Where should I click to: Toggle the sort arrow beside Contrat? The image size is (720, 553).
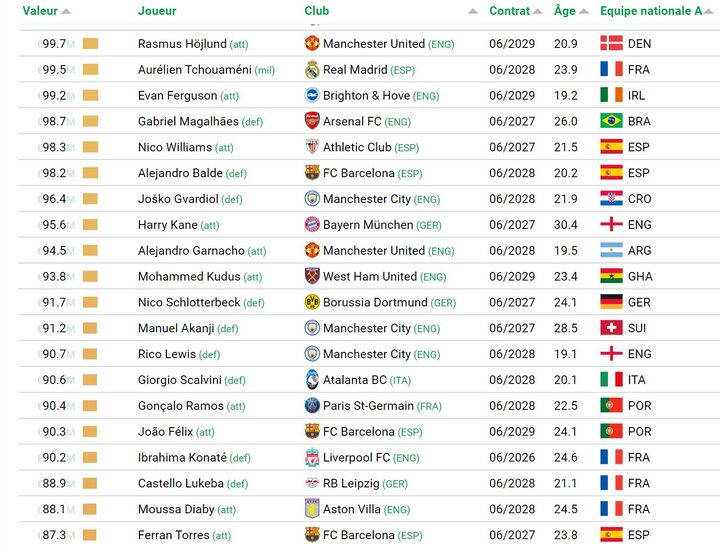point(538,12)
